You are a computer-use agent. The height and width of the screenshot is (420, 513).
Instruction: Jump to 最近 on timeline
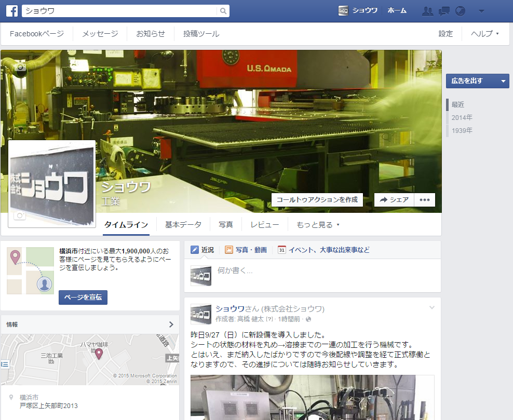click(x=458, y=105)
